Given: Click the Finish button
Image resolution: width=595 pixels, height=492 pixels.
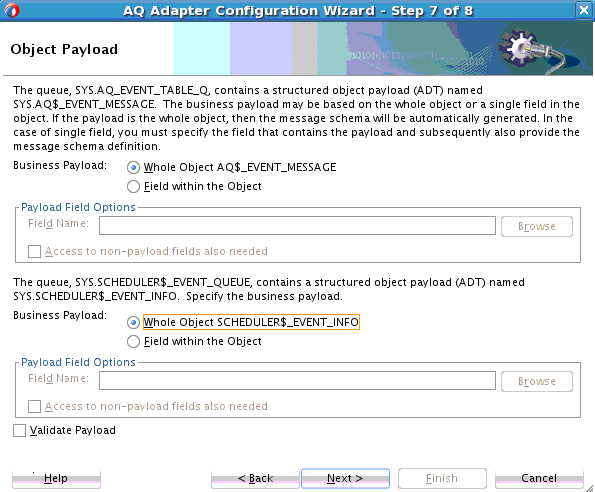Looking at the screenshot, I should [x=442, y=478].
